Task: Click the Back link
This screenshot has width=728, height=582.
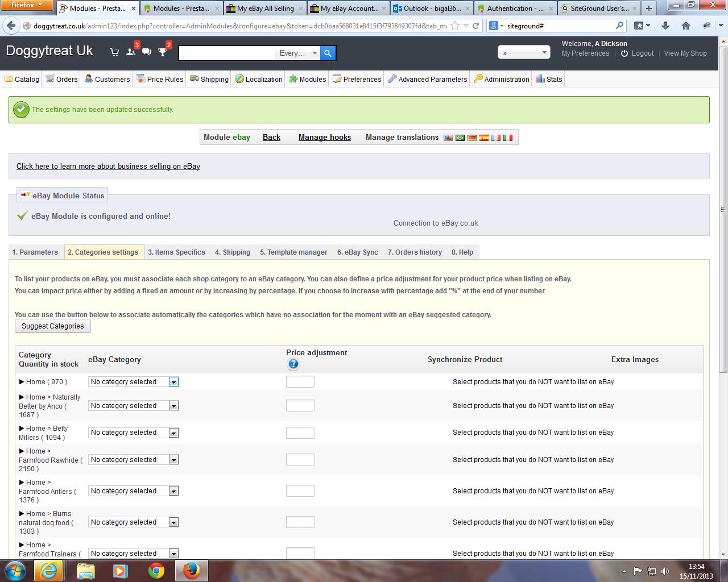Action: coord(271,138)
